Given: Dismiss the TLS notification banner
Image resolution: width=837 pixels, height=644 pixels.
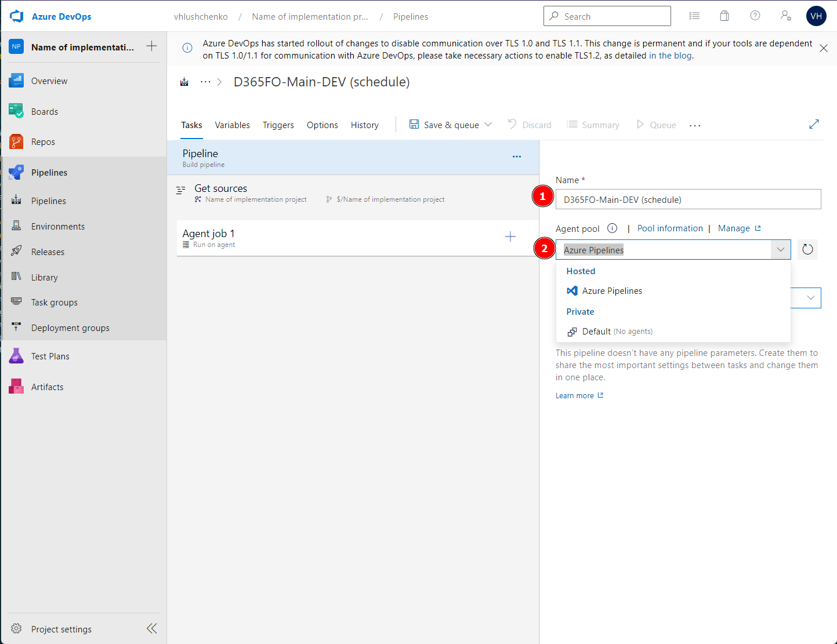Looking at the screenshot, I should click(x=823, y=48).
